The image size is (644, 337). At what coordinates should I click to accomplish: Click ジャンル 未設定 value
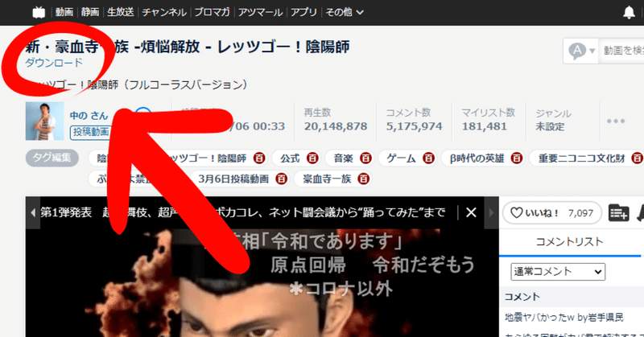click(550, 127)
